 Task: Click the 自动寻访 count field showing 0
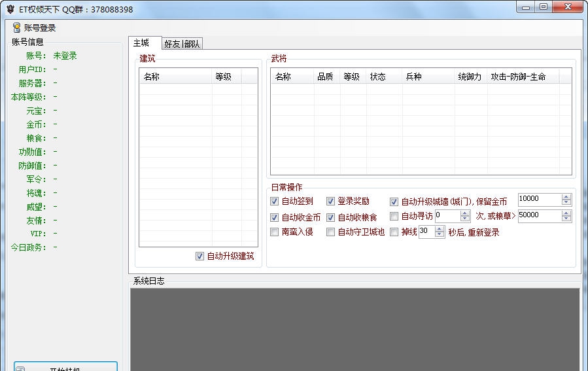coord(447,216)
